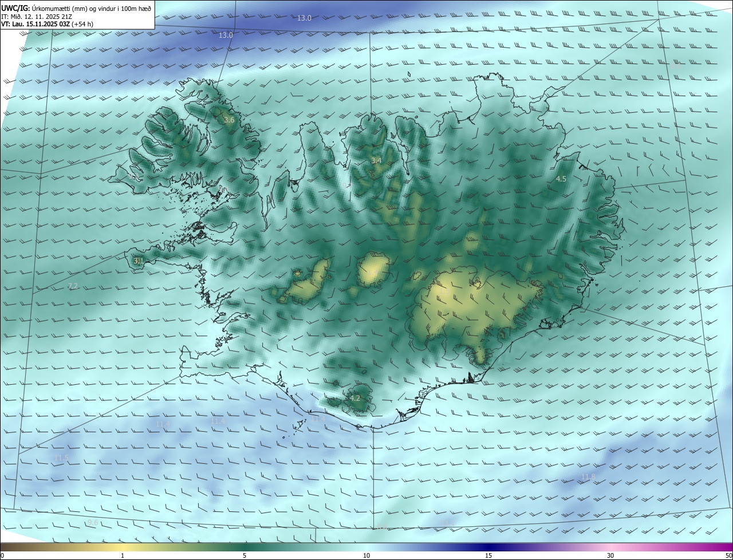Screen dimensions: 733x560
Task: Select the 3.4 precipitation value
Action: tap(376, 161)
